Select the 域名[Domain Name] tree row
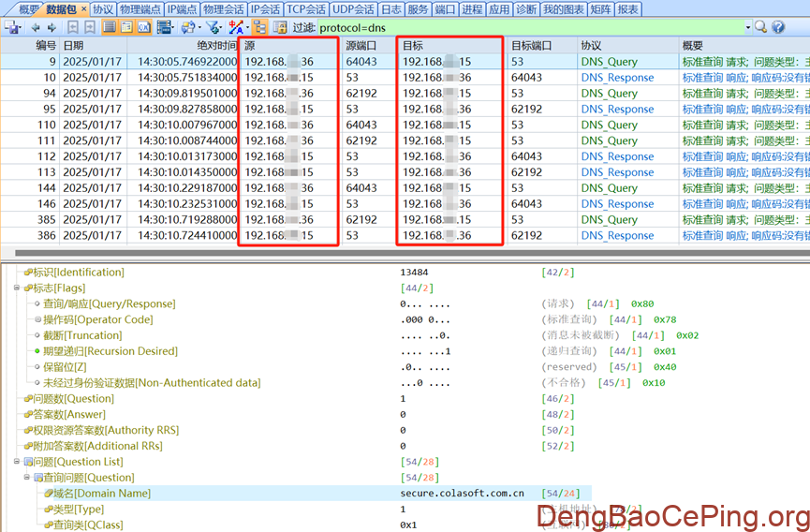The height and width of the screenshot is (532, 810). click(x=103, y=494)
